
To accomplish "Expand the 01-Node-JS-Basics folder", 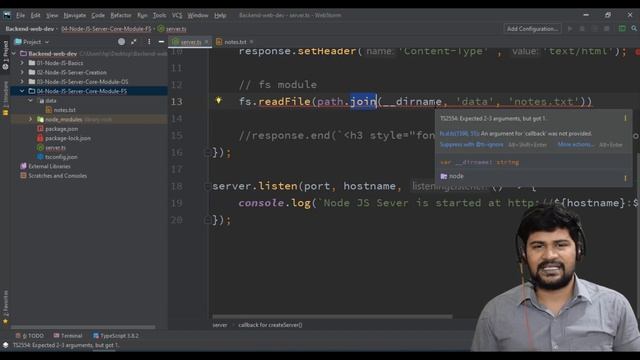I will [22, 63].
